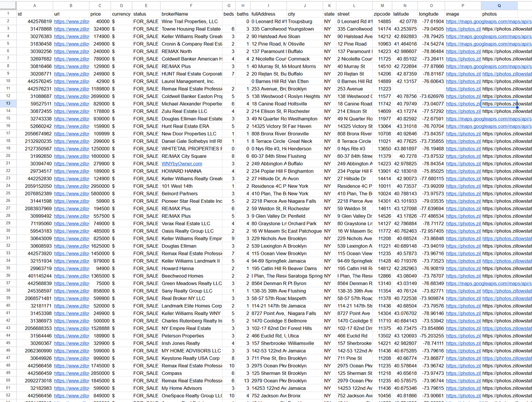This screenshot has height=402, width=532.
Task: Select column A header
Action: [x=35, y=6]
